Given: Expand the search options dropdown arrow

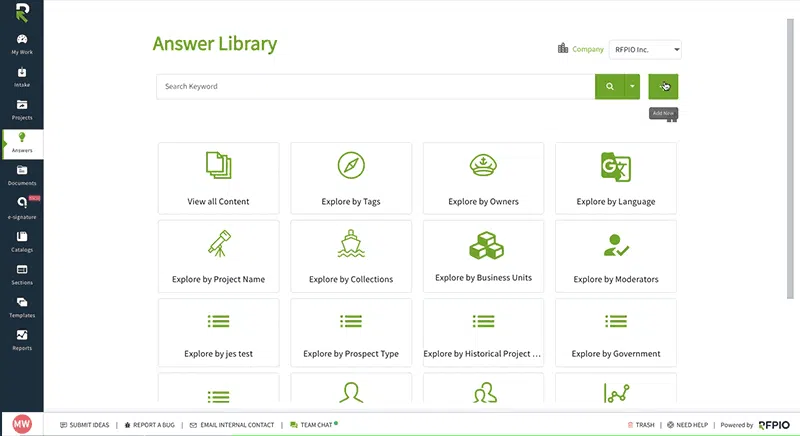Looking at the screenshot, I should 632,87.
